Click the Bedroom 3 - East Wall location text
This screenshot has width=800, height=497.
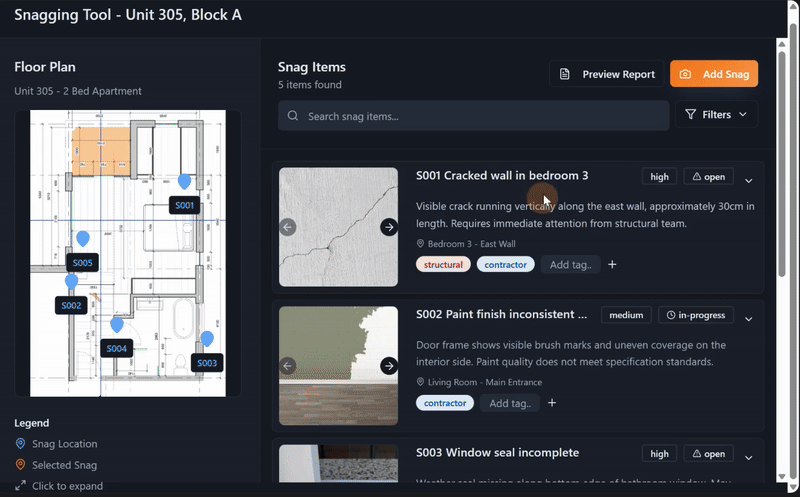471,244
